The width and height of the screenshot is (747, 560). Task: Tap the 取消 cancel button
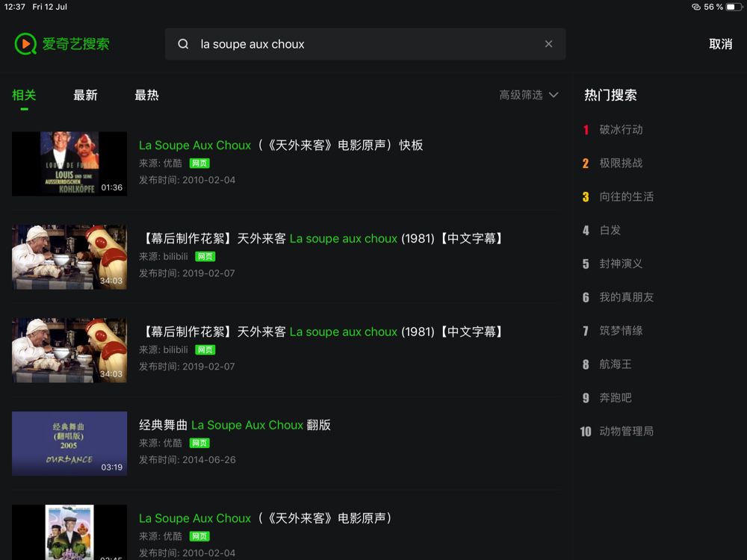720,44
